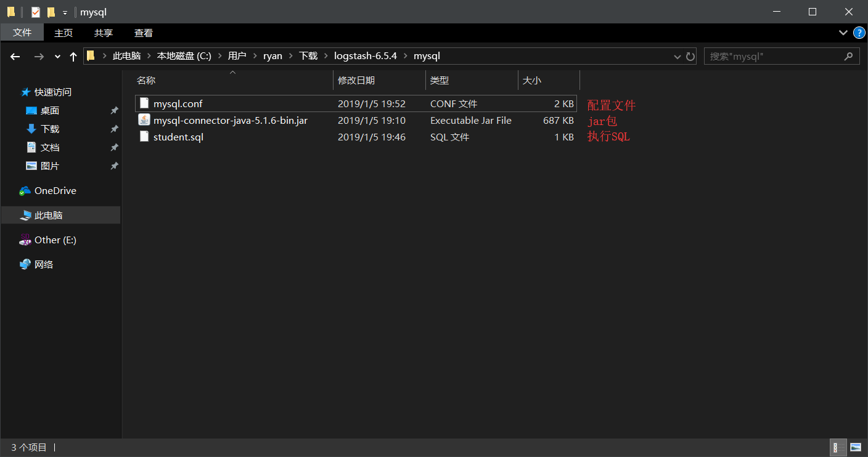This screenshot has height=457, width=868.
Task: Open OneDrive in the navigation pane
Action: [x=55, y=191]
